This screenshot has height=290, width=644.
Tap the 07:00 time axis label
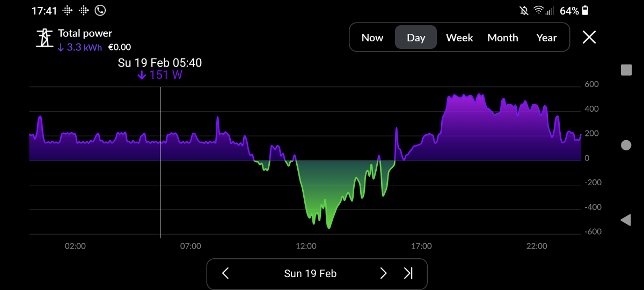tap(191, 246)
